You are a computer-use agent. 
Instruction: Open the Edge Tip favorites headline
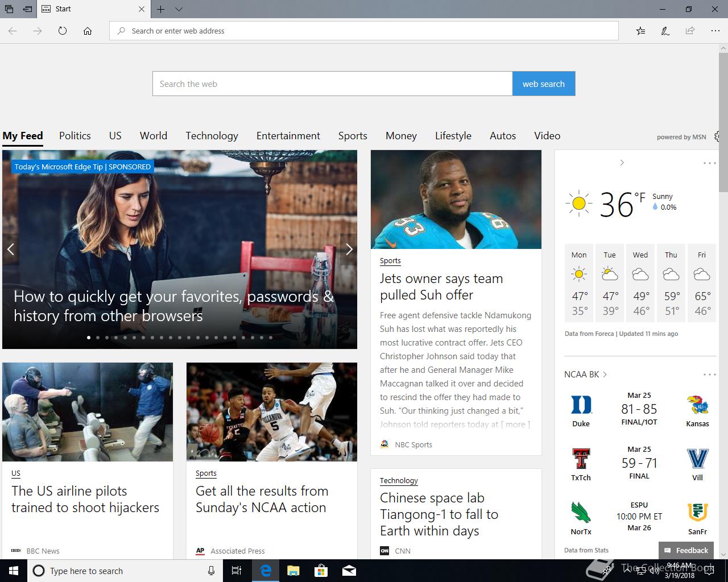[x=173, y=306]
